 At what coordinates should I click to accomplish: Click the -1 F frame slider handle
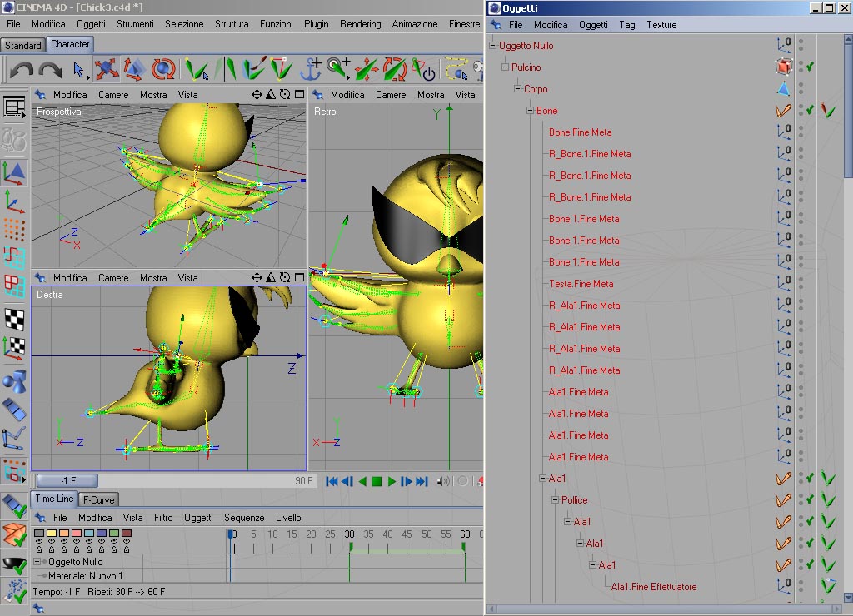(x=67, y=480)
